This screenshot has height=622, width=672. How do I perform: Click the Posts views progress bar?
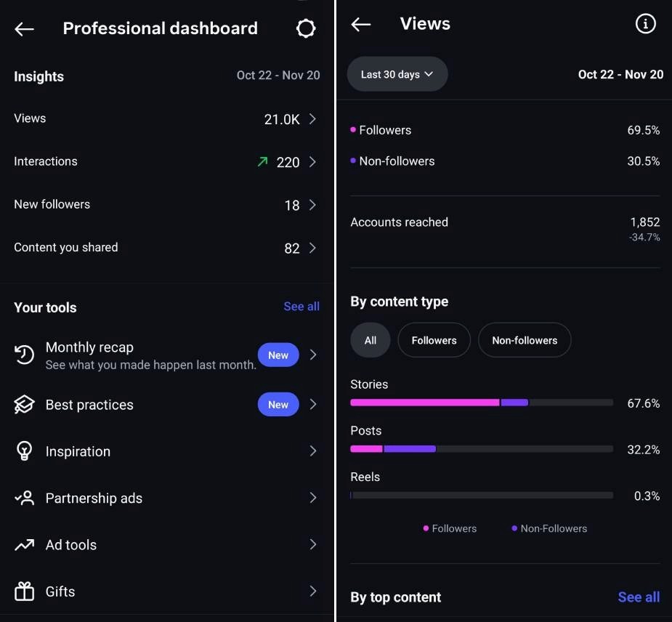point(481,449)
